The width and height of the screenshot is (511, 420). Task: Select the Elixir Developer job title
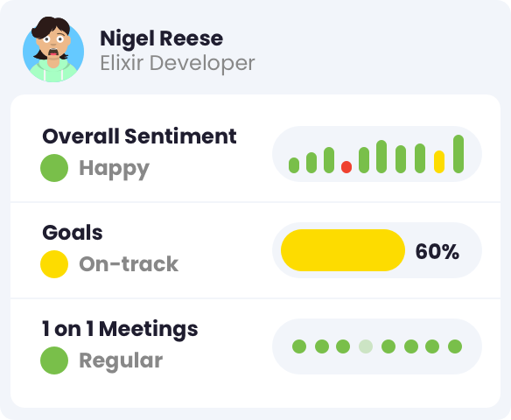(x=178, y=63)
